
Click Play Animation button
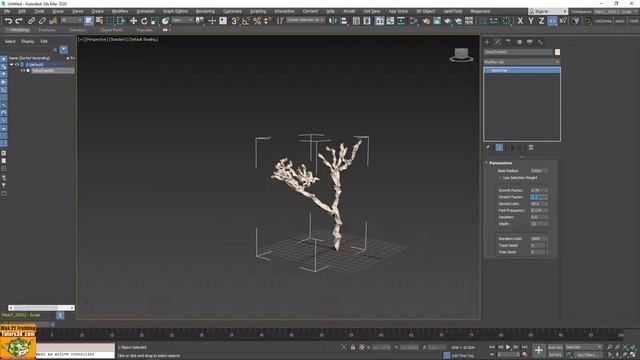pyautogui.click(x=508, y=347)
